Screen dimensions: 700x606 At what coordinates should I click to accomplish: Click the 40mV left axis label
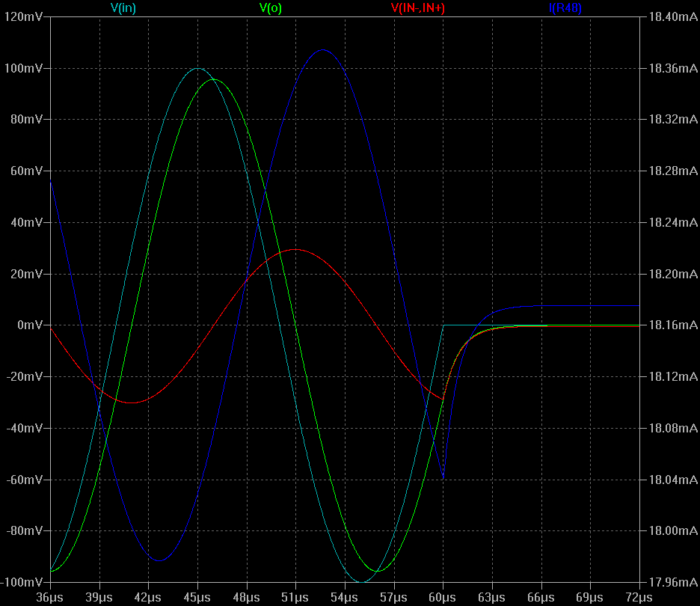click(26, 222)
